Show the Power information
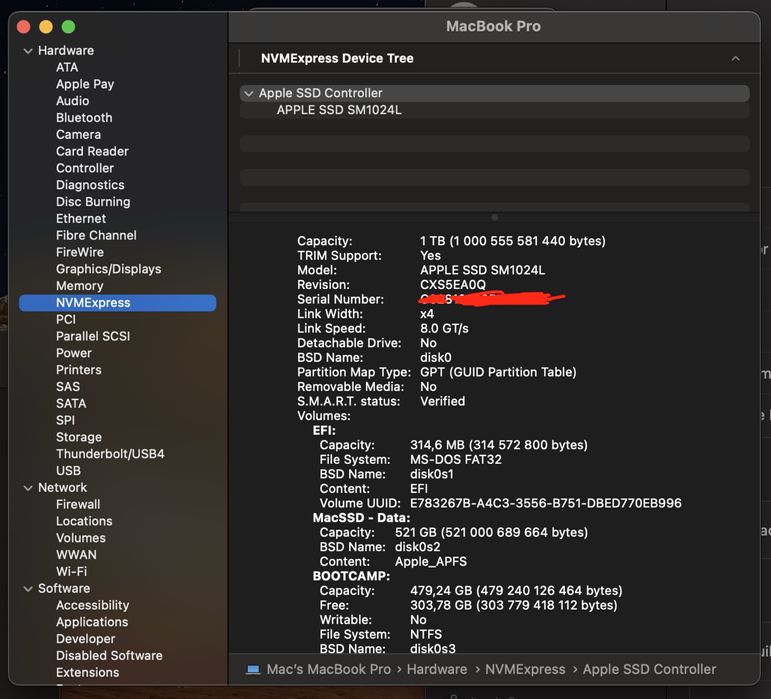The height and width of the screenshot is (699, 771). pos(74,353)
